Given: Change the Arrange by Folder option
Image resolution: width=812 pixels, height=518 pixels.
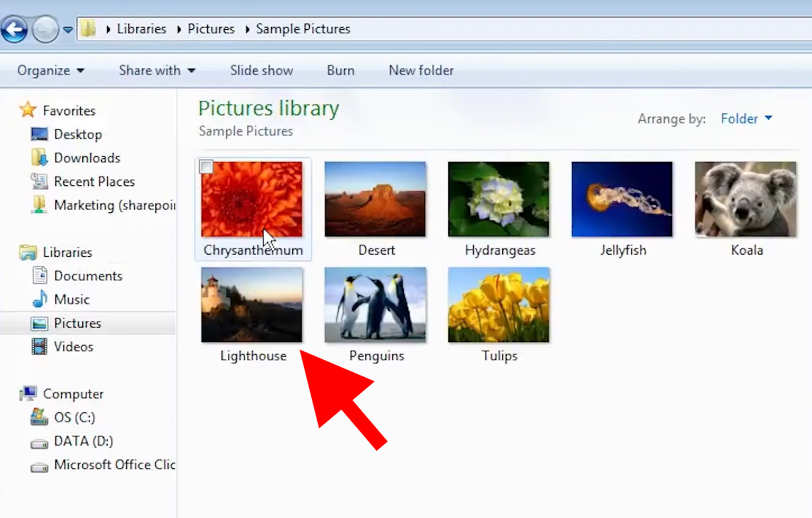Looking at the screenshot, I should click(x=746, y=119).
